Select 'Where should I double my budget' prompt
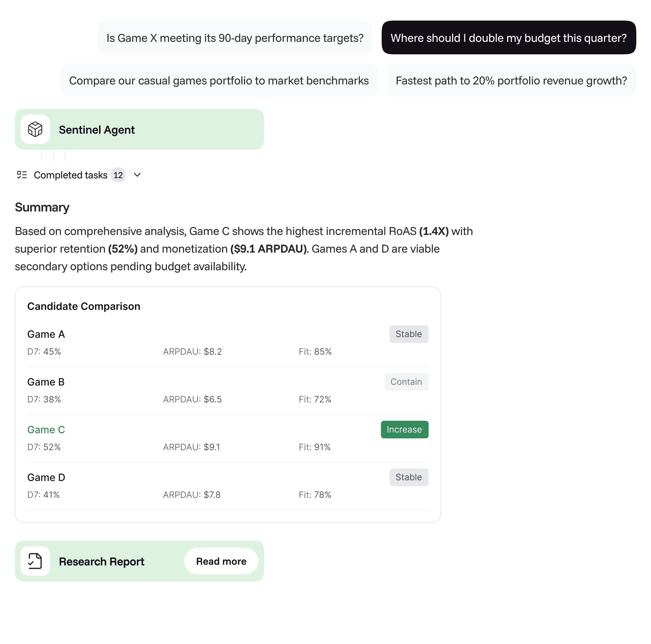This screenshot has height=644, width=651. tap(509, 38)
